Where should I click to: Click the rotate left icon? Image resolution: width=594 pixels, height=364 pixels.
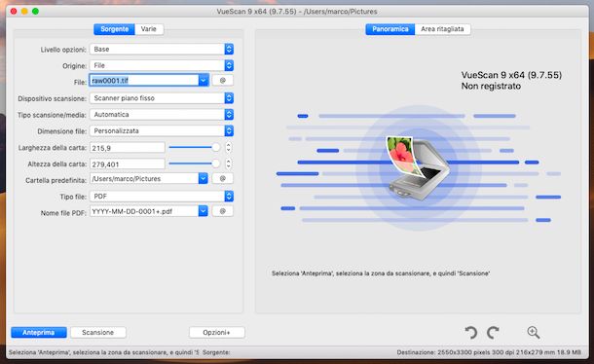click(x=471, y=333)
